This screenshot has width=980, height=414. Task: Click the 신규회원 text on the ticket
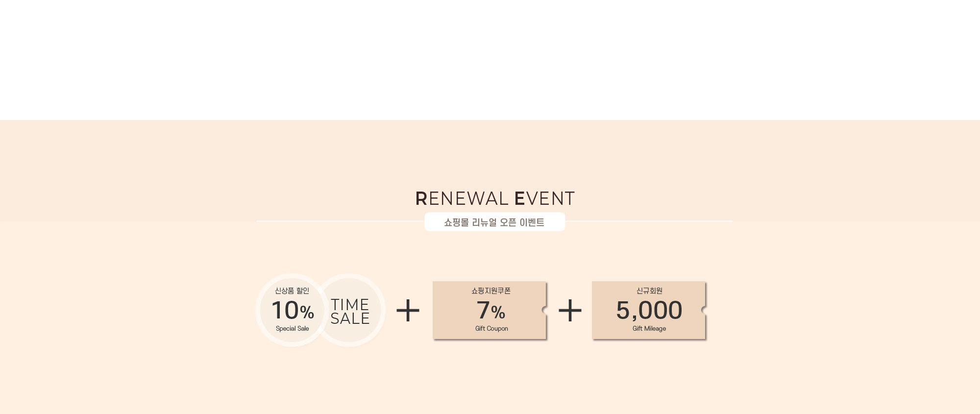649,291
